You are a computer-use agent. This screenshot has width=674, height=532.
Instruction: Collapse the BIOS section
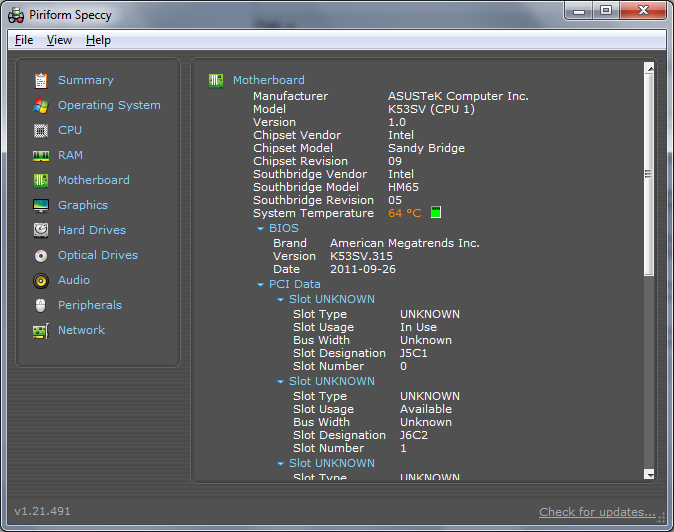tap(260, 229)
